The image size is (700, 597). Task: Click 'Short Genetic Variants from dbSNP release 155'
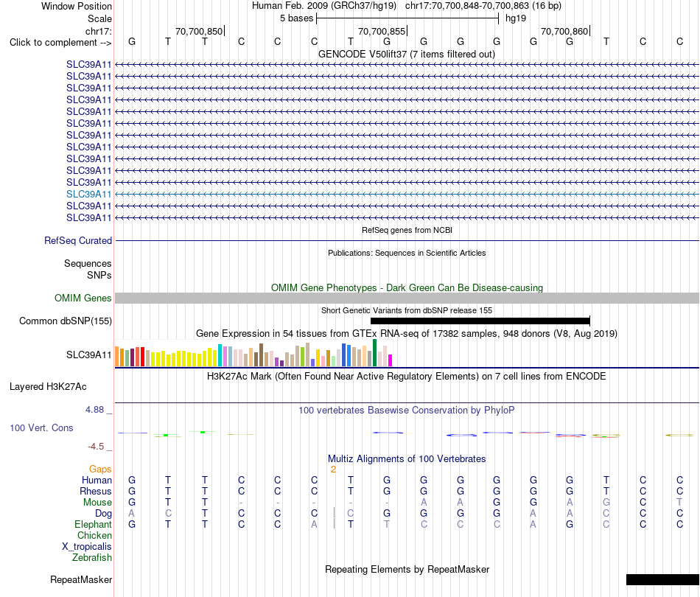click(407, 311)
